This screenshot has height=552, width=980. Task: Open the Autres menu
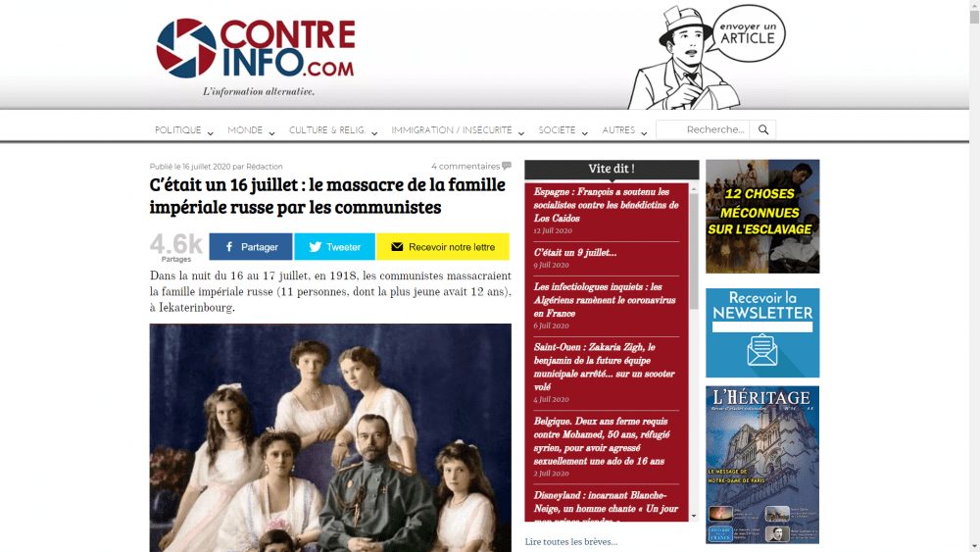(x=623, y=130)
